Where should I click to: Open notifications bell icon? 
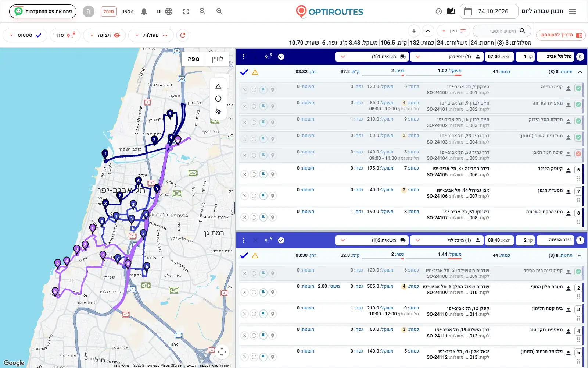[x=144, y=11]
